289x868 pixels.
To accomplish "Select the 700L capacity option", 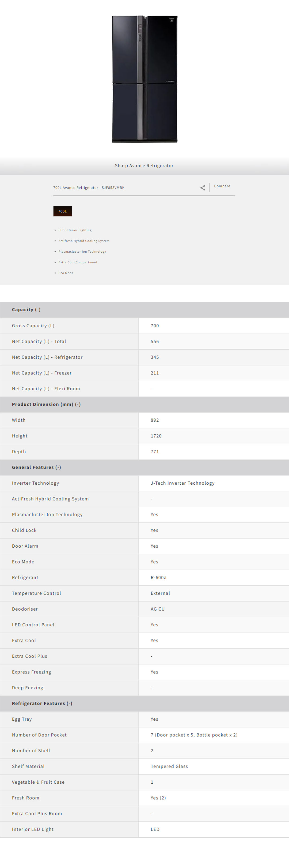I will [x=63, y=211].
